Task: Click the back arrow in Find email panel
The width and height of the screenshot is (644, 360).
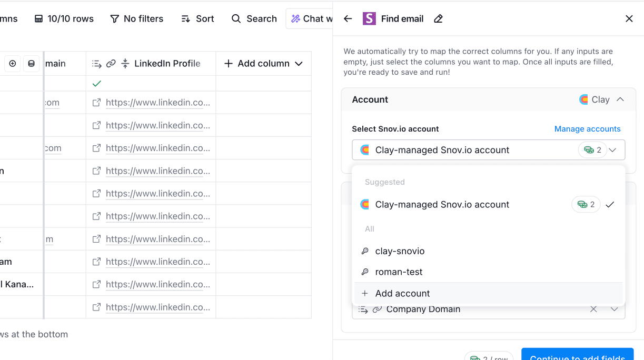Action: 348,19
